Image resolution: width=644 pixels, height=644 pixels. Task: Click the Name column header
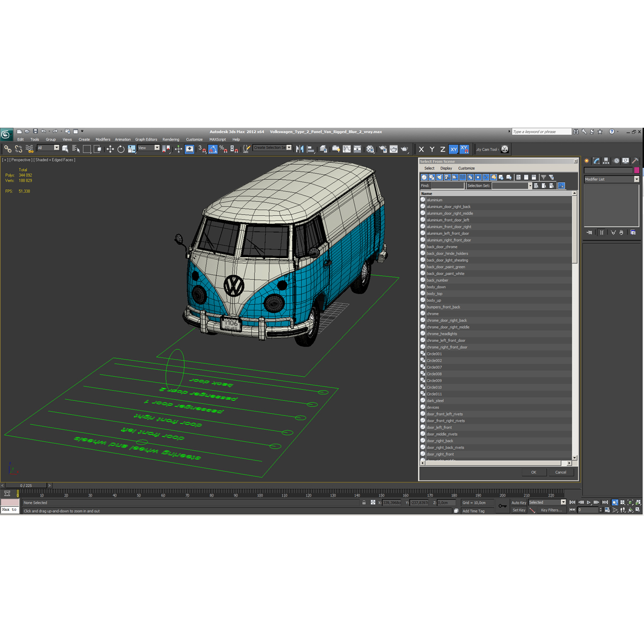coord(496,193)
